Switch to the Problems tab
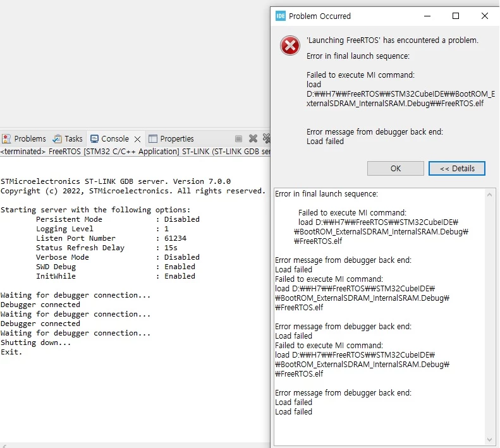The width and height of the screenshot is (500, 448). pos(24,139)
